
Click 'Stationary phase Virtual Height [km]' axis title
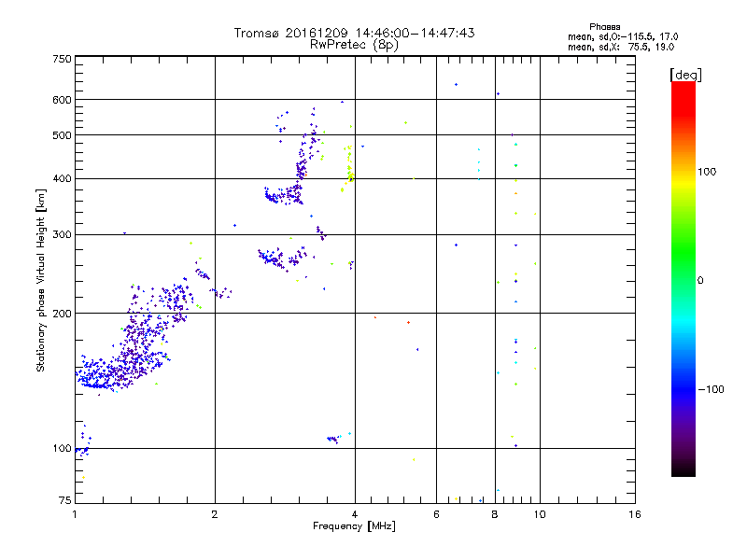click(40, 280)
